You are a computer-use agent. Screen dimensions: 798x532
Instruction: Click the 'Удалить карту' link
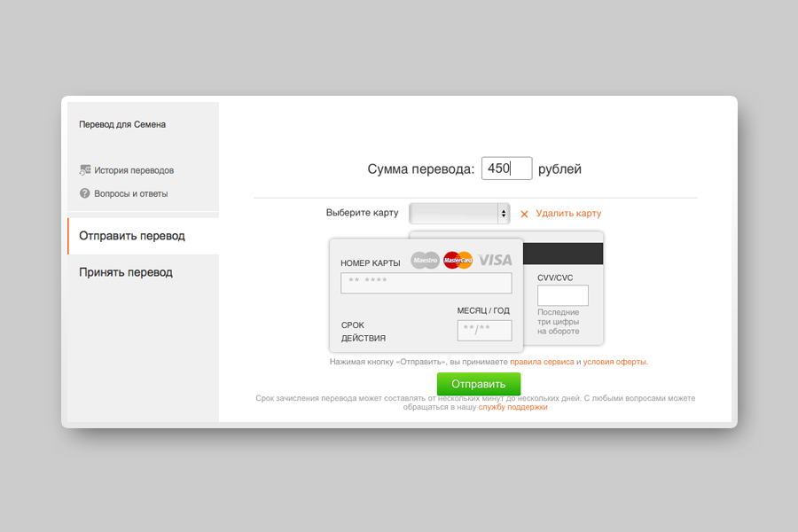click(568, 214)
